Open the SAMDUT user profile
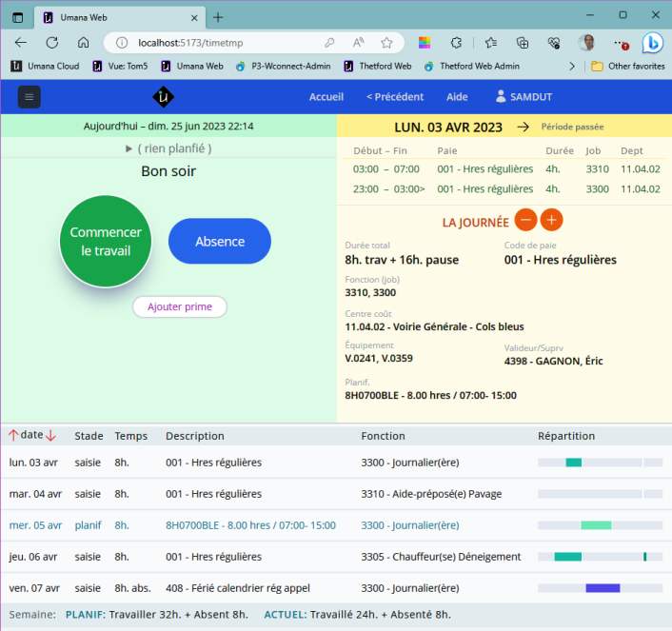Viewport: 672px width, 631px height. click(528, 97)
